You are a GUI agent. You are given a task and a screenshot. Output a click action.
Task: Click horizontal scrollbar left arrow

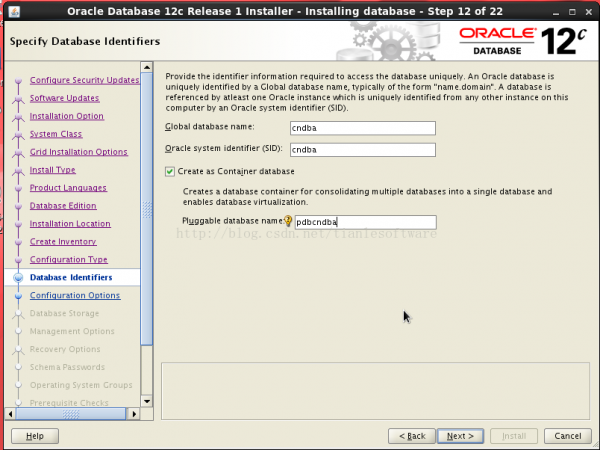click(x=10, y=414)
